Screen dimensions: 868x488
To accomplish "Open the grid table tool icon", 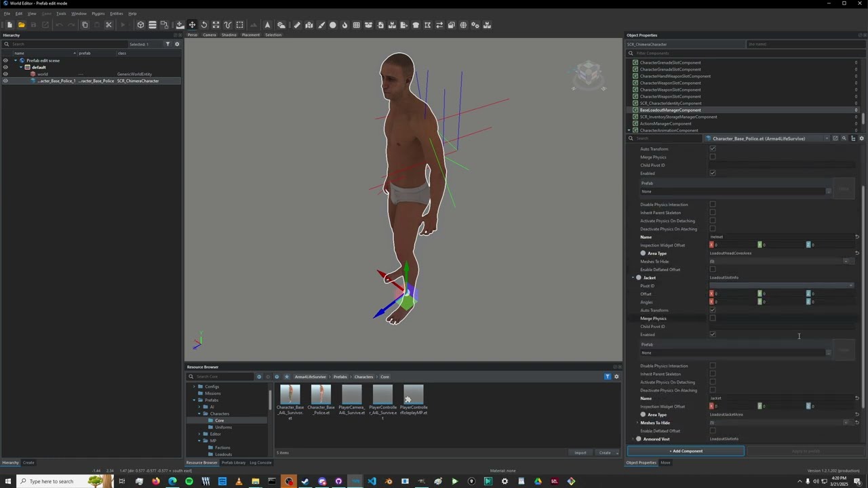I will click(x=356, y=25).
